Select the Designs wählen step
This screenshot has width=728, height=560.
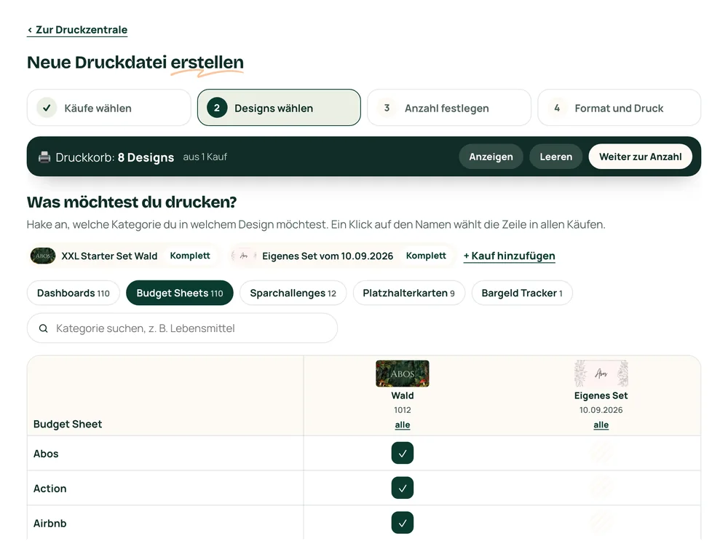[279, 108]
